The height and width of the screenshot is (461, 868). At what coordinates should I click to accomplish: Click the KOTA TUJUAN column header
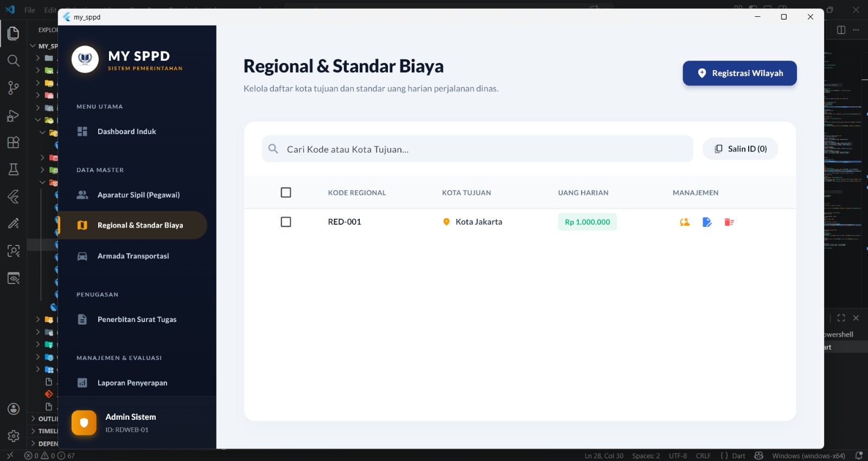click(467, 193)
